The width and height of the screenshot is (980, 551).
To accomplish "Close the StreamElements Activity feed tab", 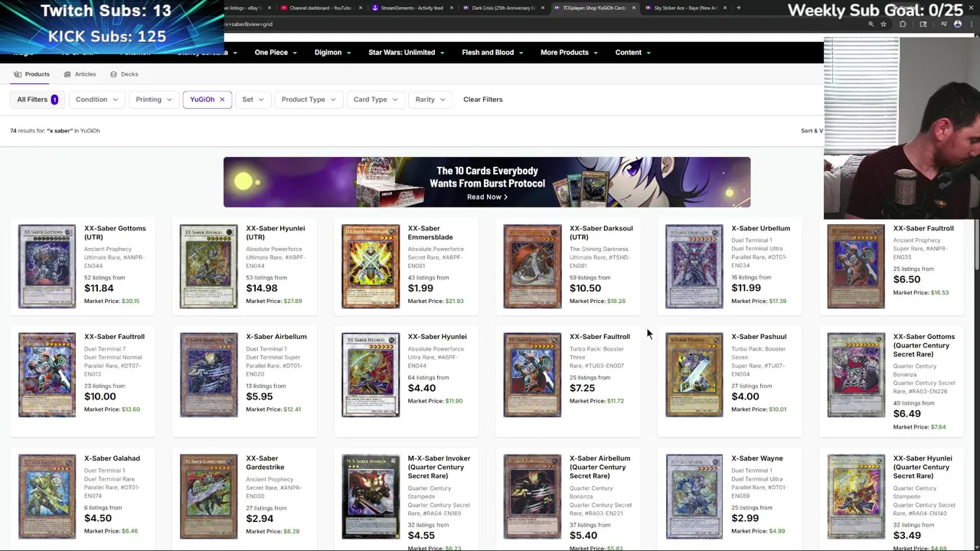I will pyautogui.click(x=452, y=8).
